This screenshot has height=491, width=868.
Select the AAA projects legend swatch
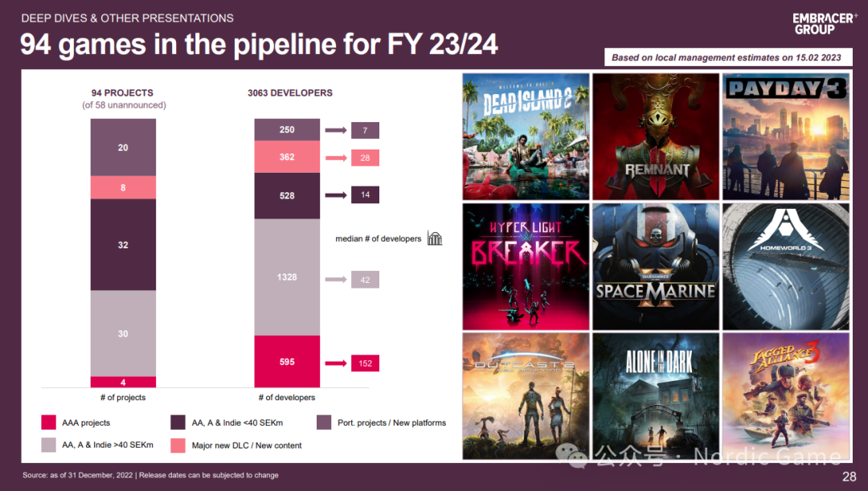pos(49,423)
